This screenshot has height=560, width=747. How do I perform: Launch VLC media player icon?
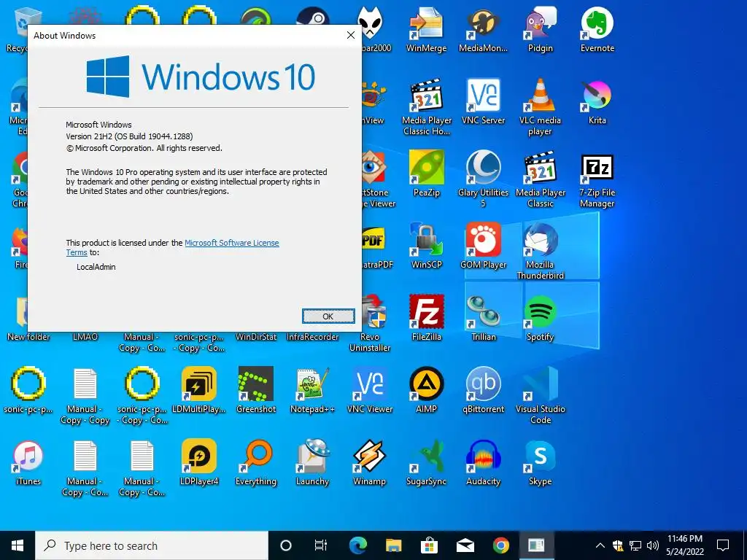point(541,107)
